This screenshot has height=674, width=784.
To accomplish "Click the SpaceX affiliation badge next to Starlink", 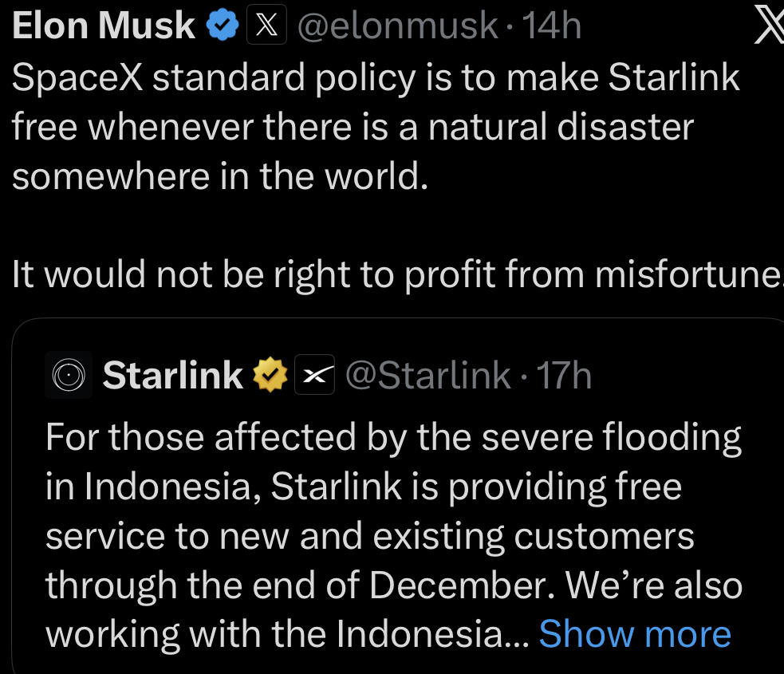I will [x=314, y=375].
